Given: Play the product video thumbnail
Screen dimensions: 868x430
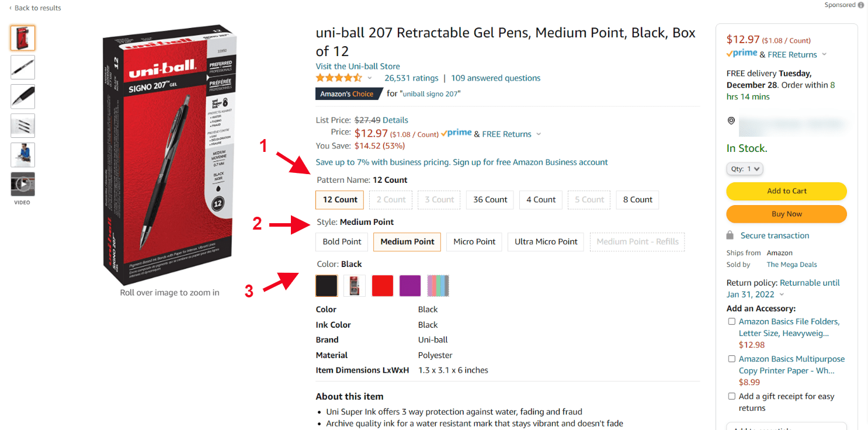Looking at the screenshot, I should pos(23,184).
